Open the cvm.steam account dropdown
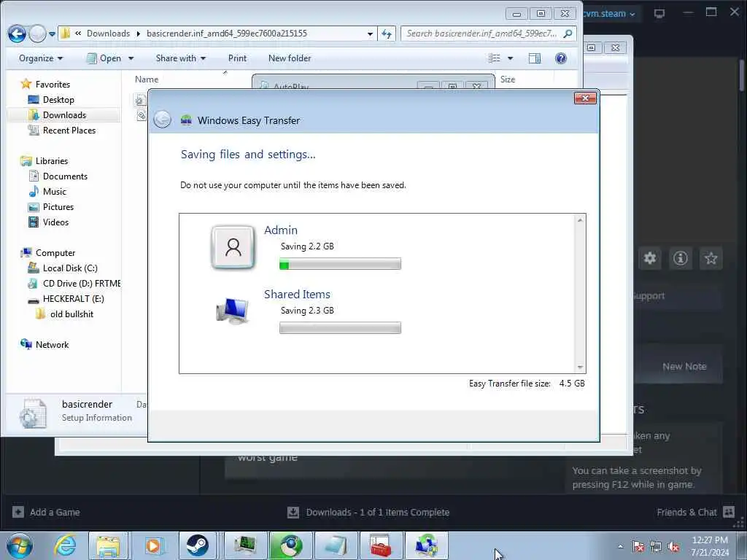This screenshot has width=747, height=560. (609, 13)
